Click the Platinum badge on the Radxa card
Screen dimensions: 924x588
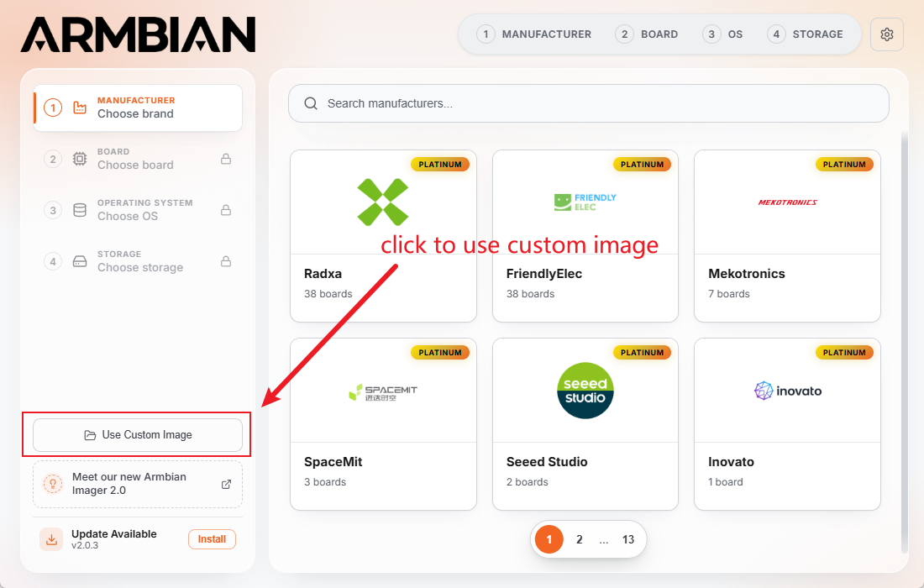pos(440,165)
